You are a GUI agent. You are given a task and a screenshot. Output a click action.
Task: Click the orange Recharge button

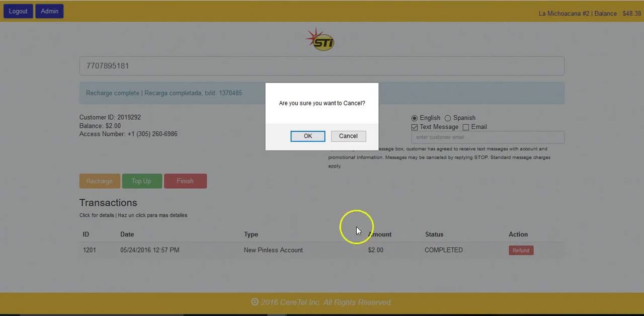coord(100,181)
